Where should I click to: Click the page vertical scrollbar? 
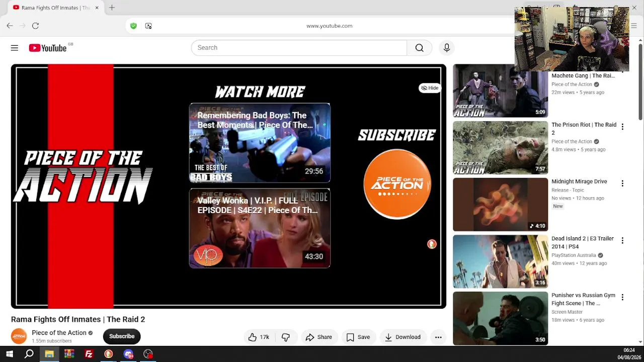coord(640,83)
